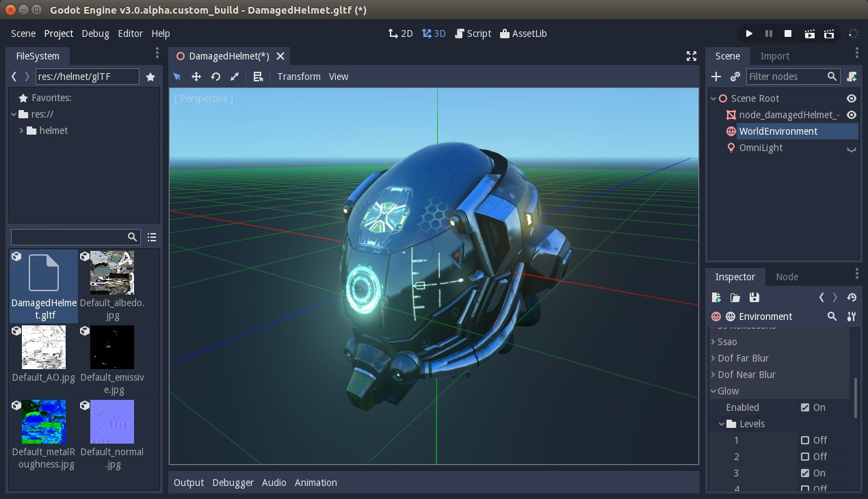Add a new node with the plus icon
This screenshot has height=499, width=868.
(715, 77)
